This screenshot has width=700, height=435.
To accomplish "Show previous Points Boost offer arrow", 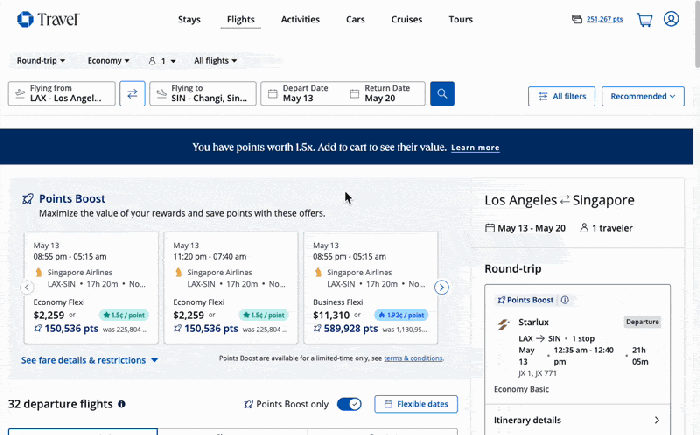I will 27,287.
